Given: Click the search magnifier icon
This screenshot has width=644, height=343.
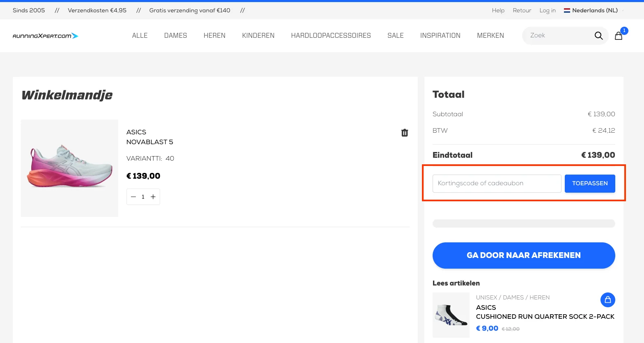Looking at the screenshot, I should coord(598,36).
